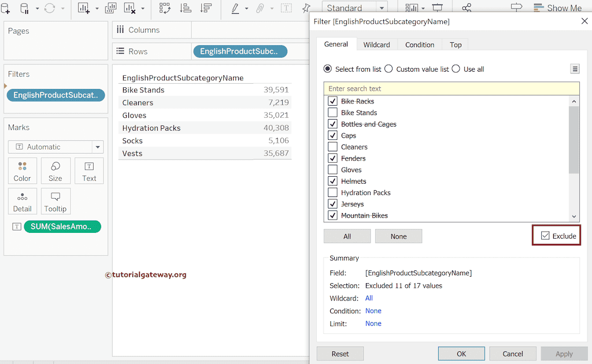Click the Run Update refresh icon

[50, 8]
